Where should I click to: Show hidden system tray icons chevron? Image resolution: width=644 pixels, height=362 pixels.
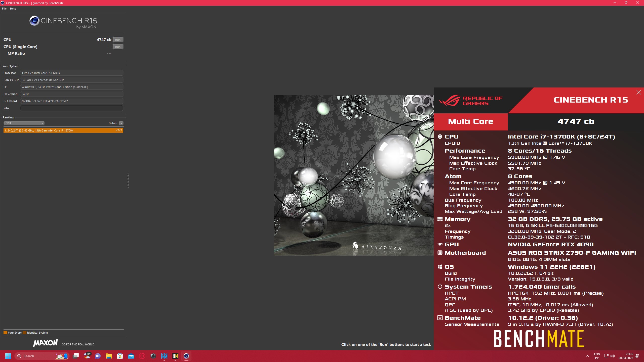(587, 356)
